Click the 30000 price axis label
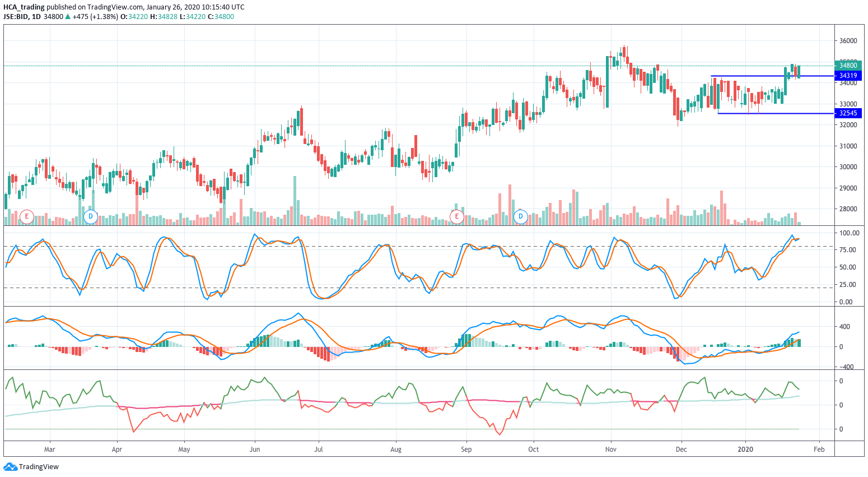 848,167
